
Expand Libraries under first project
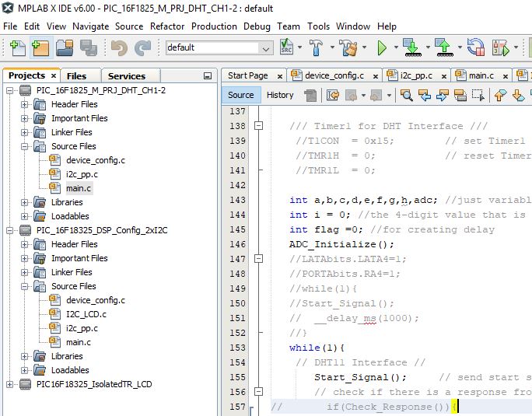(24, 203)
